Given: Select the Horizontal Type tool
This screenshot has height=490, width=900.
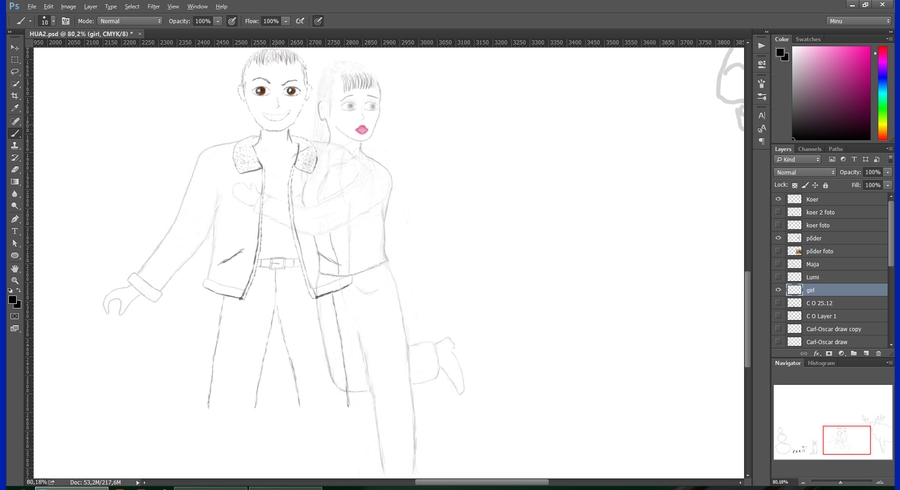Looking at the screenshot, I should (x=15, y=231).
